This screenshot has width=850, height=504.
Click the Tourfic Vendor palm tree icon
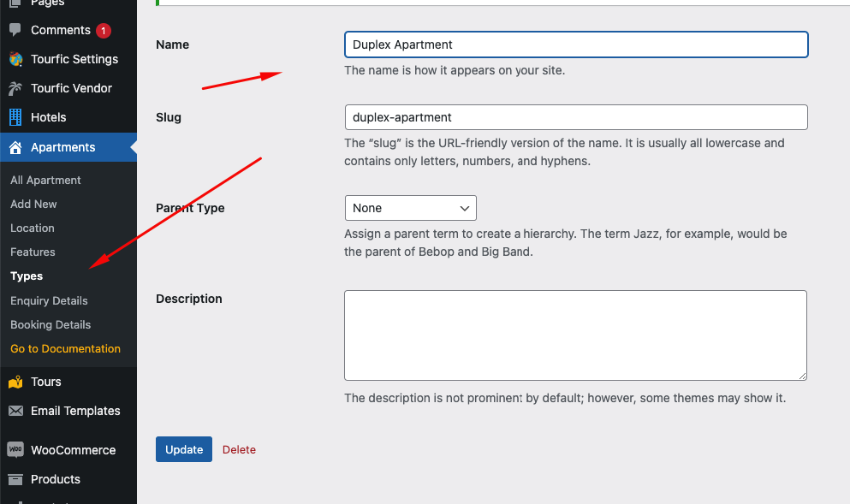[x=15, y=88]
